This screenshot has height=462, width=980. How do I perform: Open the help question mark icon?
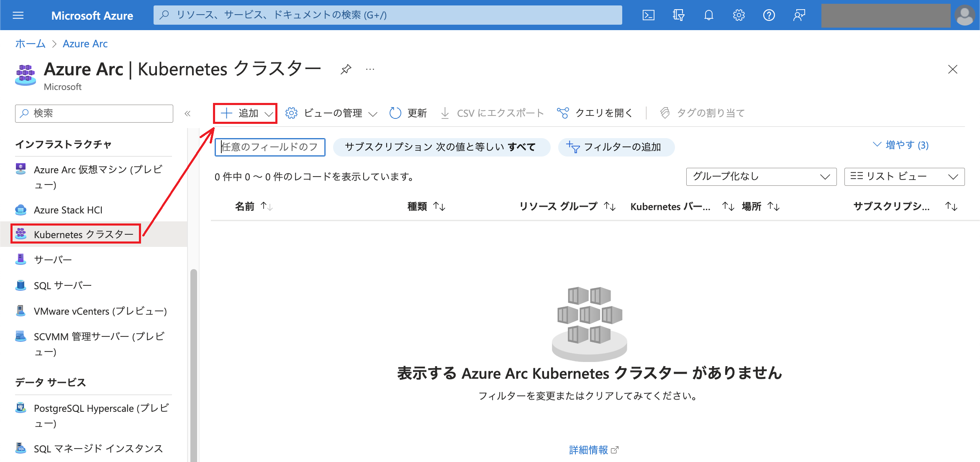point(769,15)
